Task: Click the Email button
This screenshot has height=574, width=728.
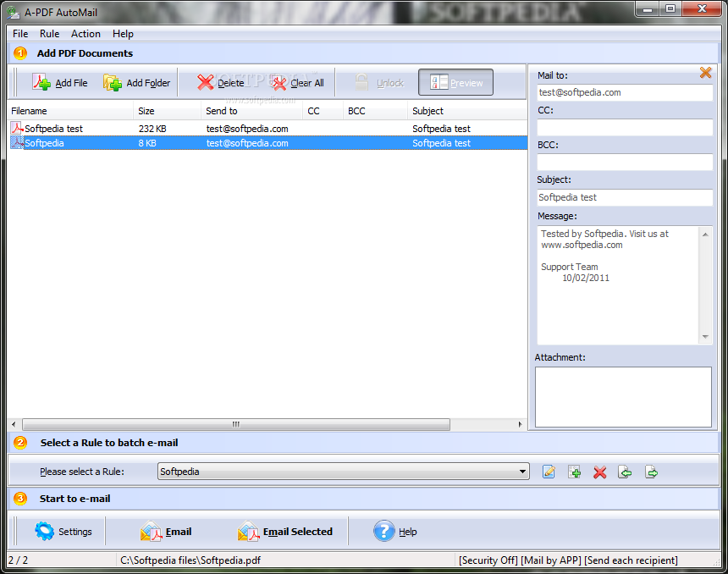Action: pyautogui.click(x=166, y=531)
